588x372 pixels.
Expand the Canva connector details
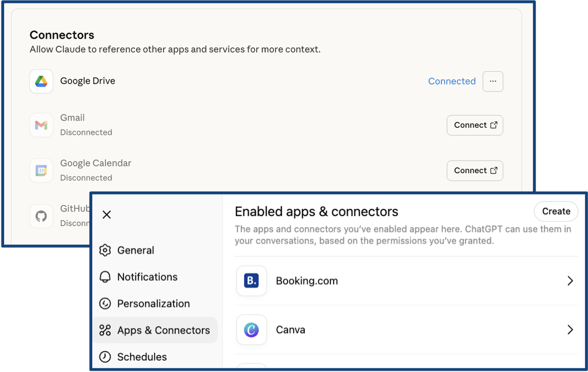click(x=570, y=330)
